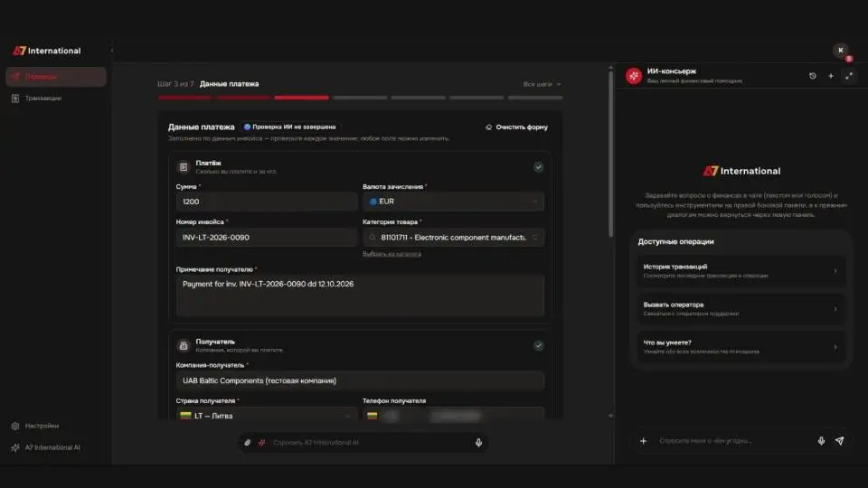Toggle the Платёж section checkmark
Image resolution: width=868 pixels, height=488 pixels.
click(538, 167)
